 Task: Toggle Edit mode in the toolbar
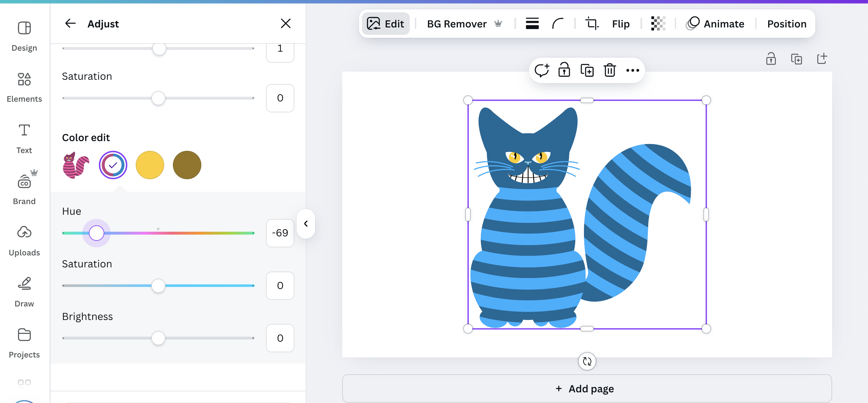pos(386,23)
